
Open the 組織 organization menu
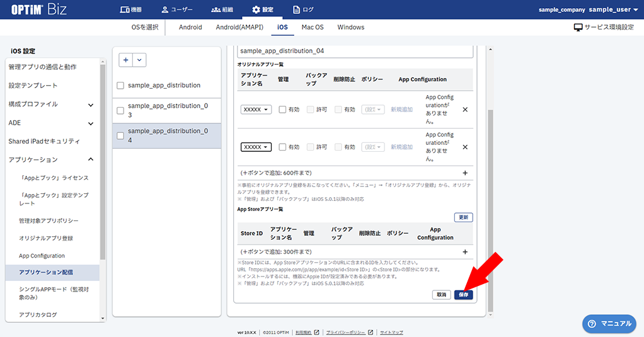222,9
